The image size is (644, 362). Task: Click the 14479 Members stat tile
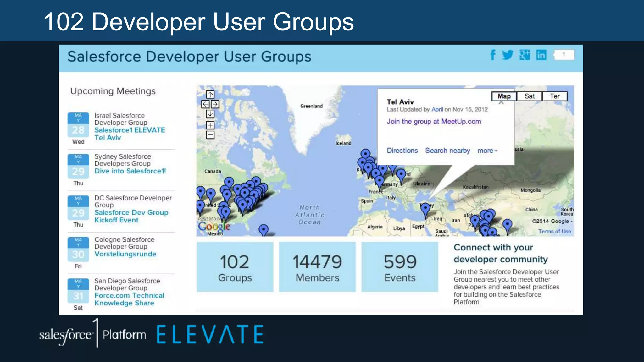(x=317, y=267)
